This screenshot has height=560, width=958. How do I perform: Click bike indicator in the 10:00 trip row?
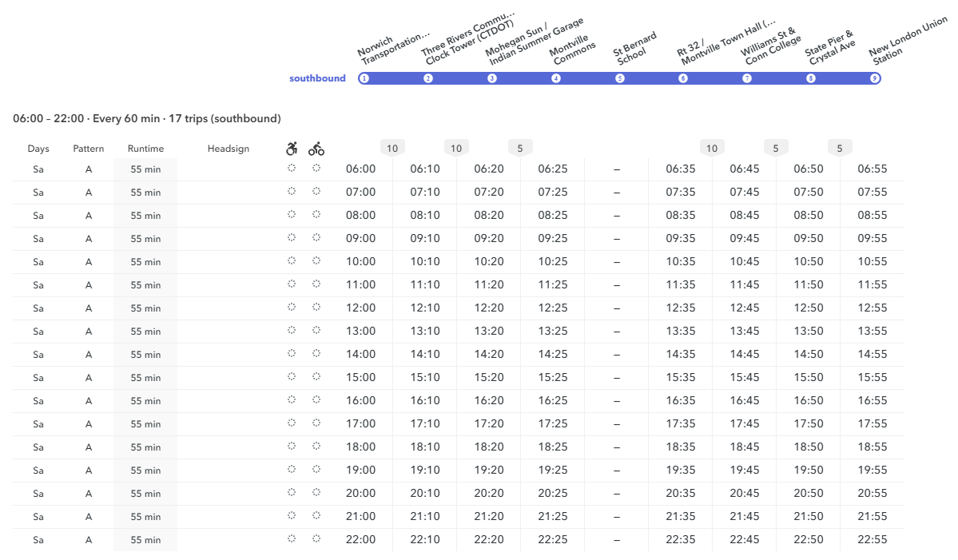pos(316,260)
